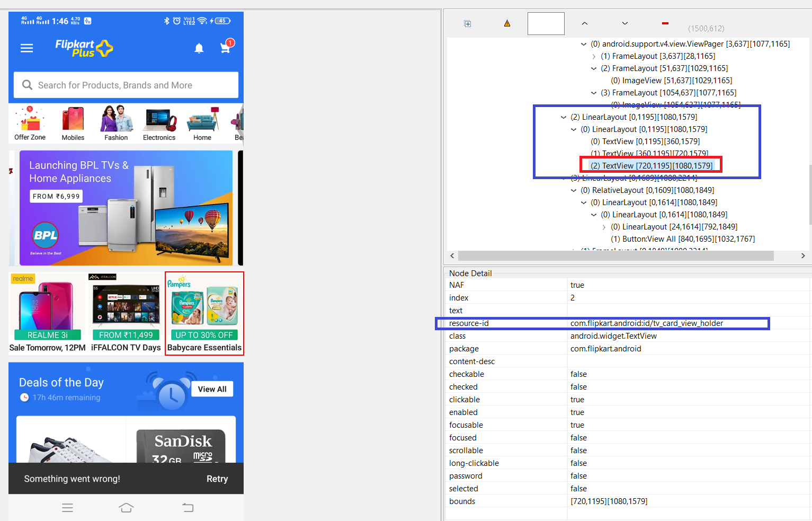Click resource-id value tv_card_view_holder
Screen dimensions: 812x521
click(x=646, y=323)
